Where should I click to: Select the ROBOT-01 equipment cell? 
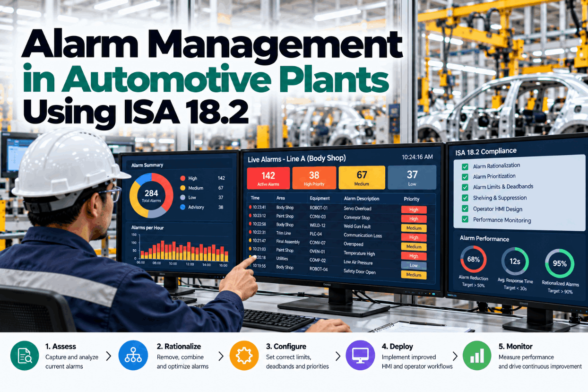pyautogui.click(x=319, y=208)
